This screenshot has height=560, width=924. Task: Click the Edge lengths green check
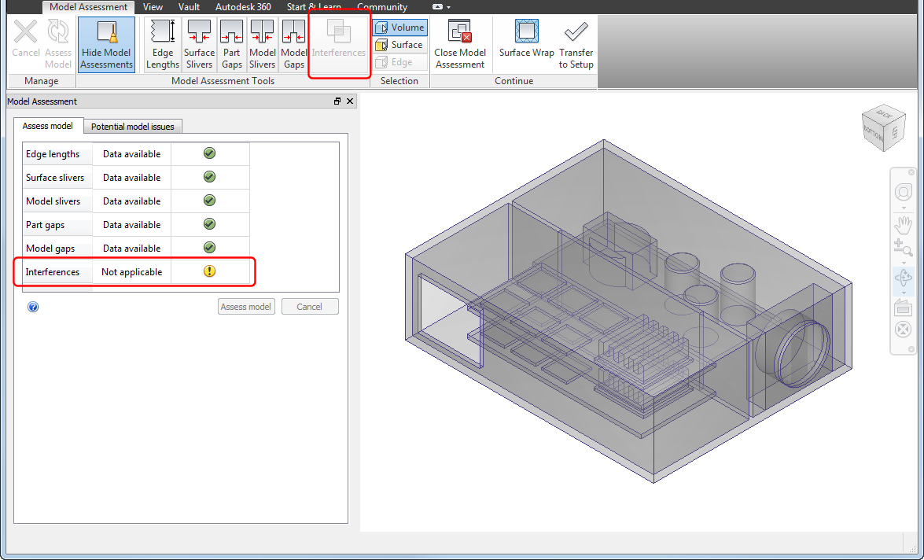[209, 153]
